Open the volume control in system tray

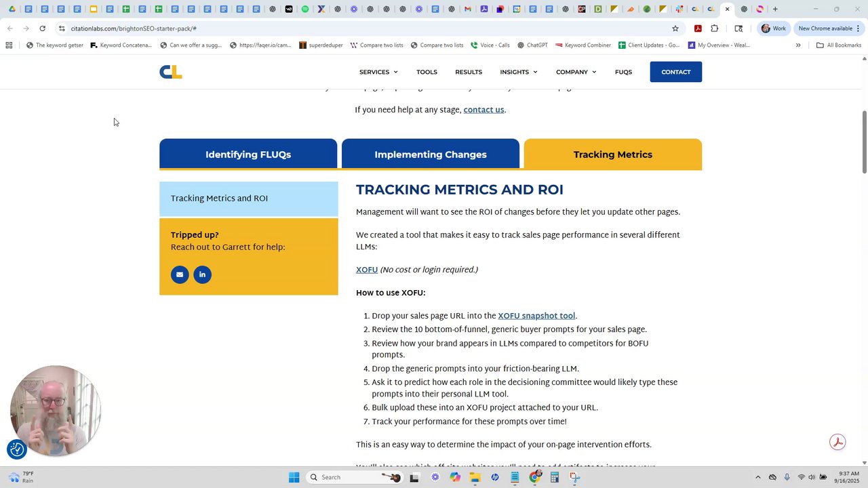(812, 477)
